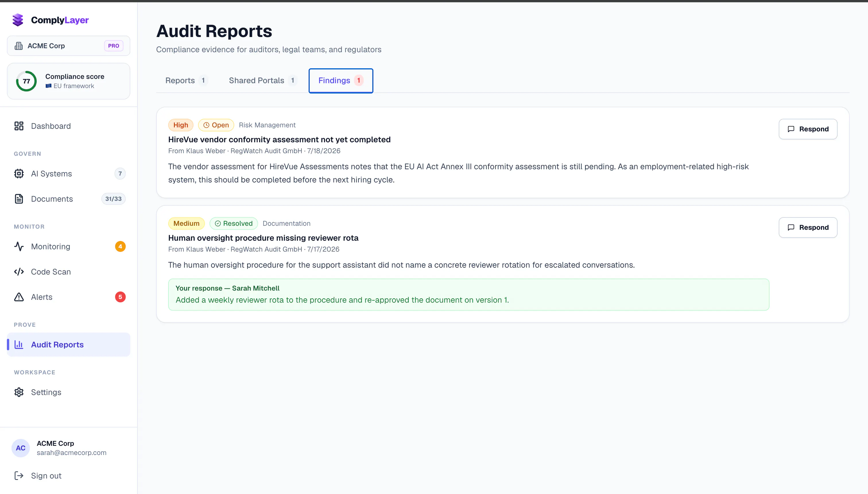This screenshot has height=494, width=868.
Task: Click "From Klaus Weber" line dated 7/18/2026
Action: coord(254,151)
